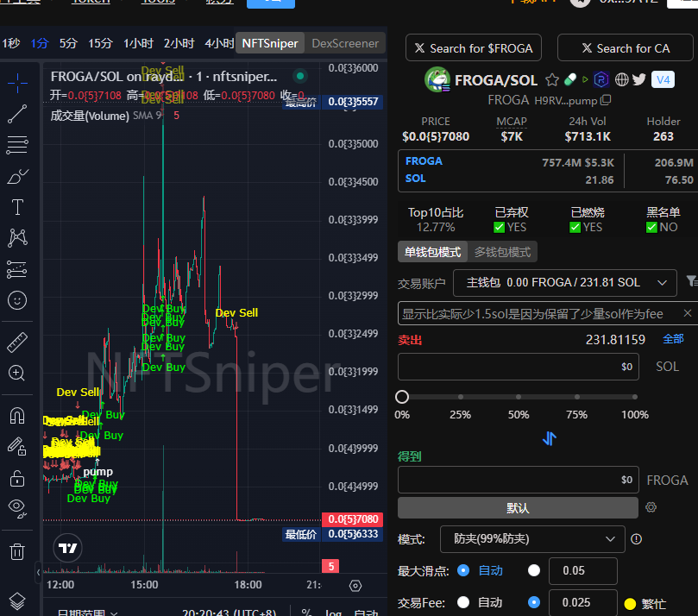Switch chart to 1秒 interval
698x616 pixels.
click(x=10, y=44)
